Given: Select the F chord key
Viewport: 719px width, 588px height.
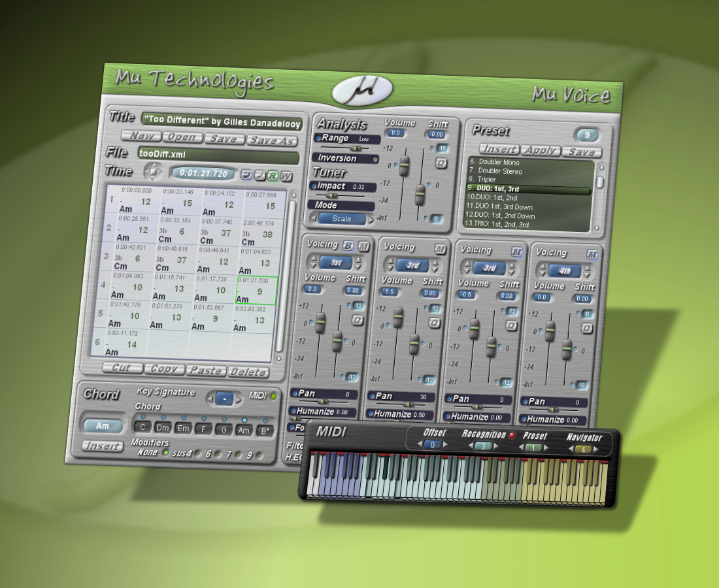Looking at the screenshot, I should 203,429.
